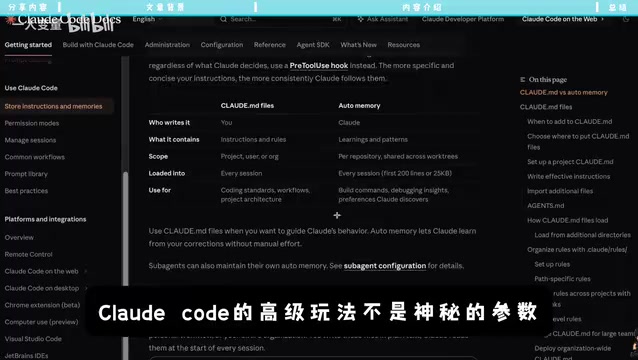
Task: Click the Ask Assistant sparkle icon
Action: 361,19
